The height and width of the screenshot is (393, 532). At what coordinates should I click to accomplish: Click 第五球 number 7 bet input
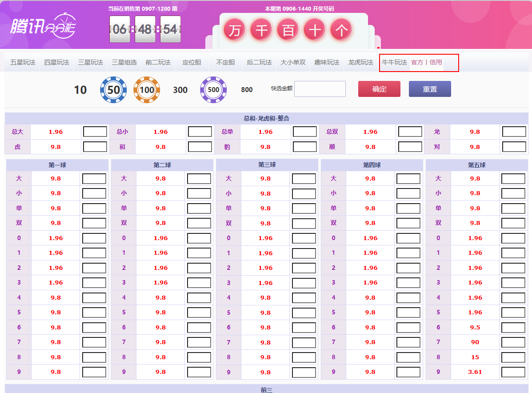pyautogui.click(x=513, y=342)
